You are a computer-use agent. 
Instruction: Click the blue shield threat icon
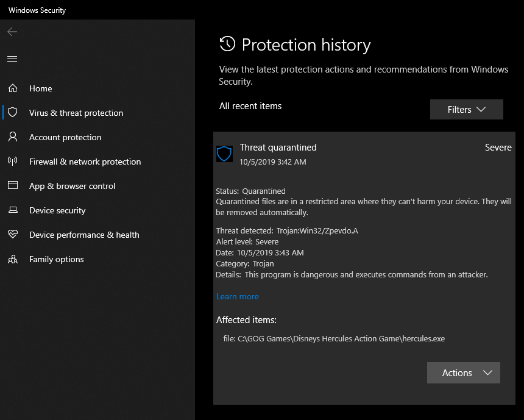point(224,154)
